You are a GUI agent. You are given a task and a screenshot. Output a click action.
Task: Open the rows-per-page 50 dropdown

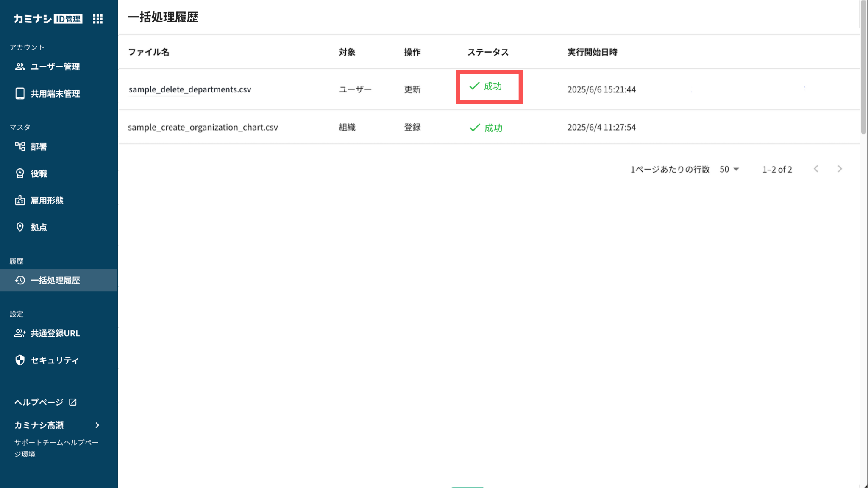[729, 169]
